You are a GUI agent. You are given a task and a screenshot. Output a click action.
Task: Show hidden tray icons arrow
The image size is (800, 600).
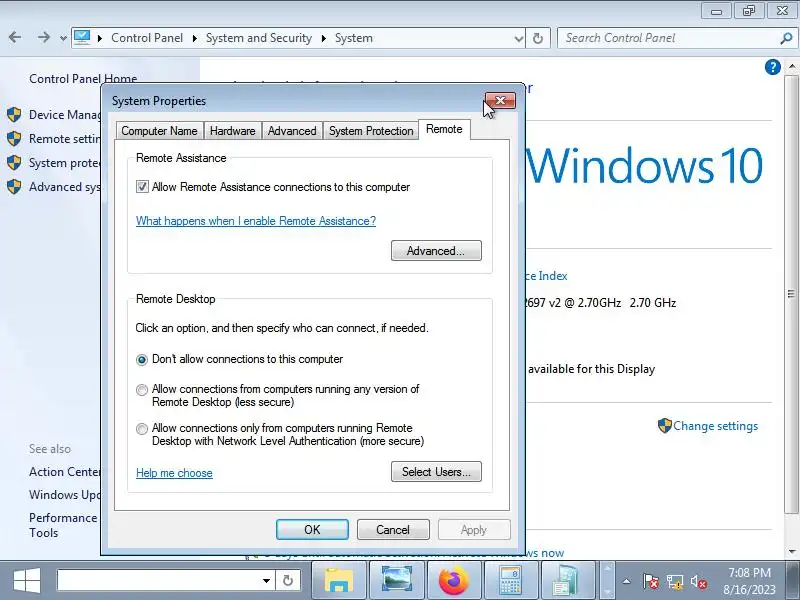point(627,581)
